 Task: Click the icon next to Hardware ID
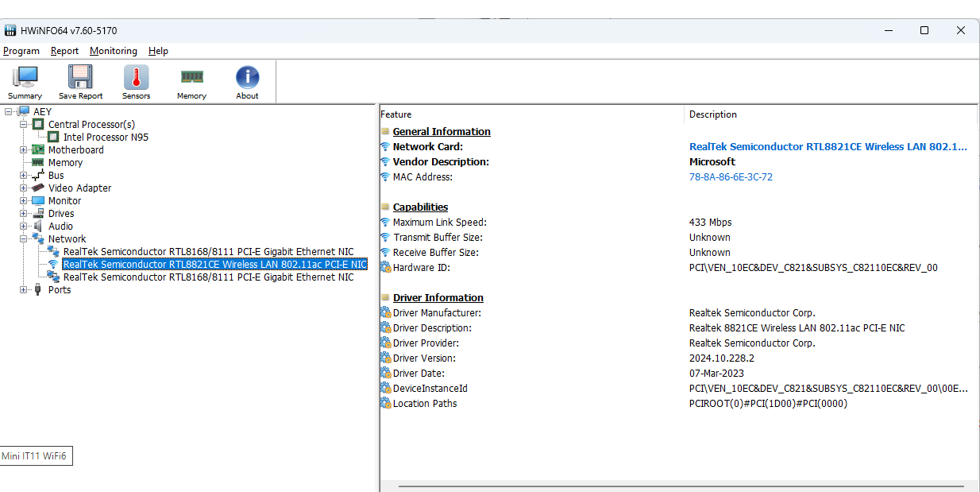point(385,268)
